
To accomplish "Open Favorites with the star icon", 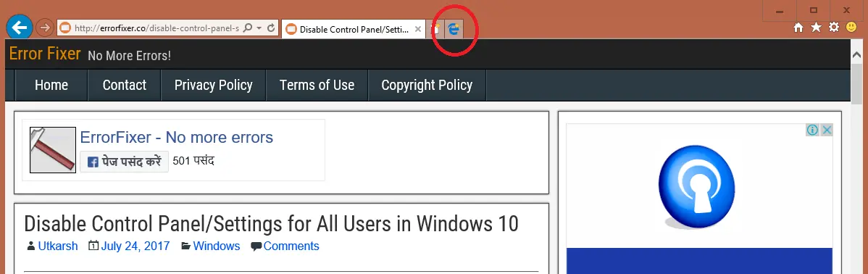I will pos(816,27).
